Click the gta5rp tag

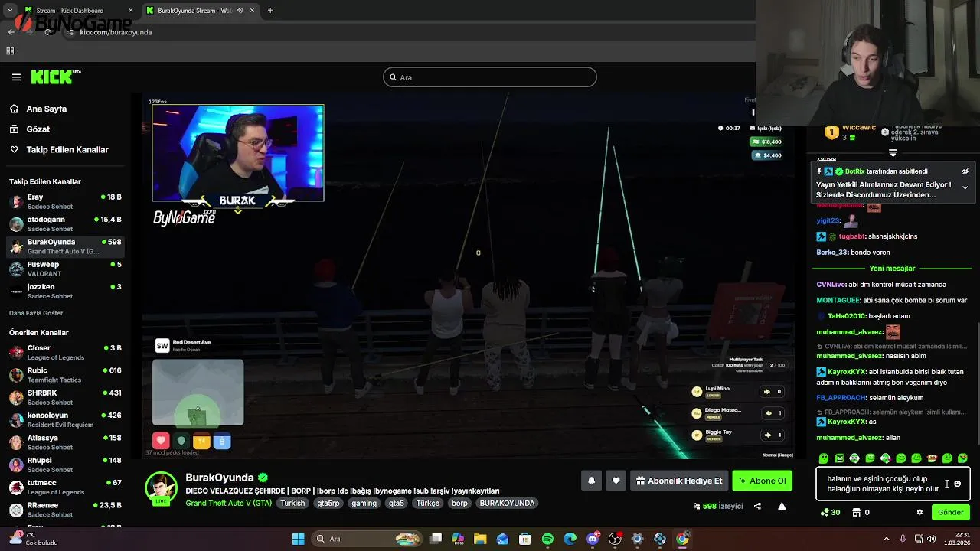pos(328,503)
